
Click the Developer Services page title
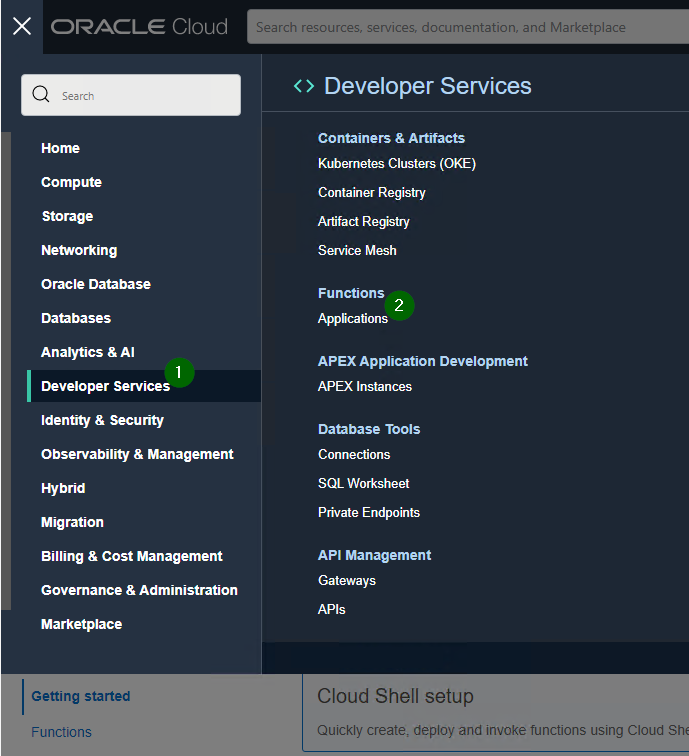click(x=427, y=86)
